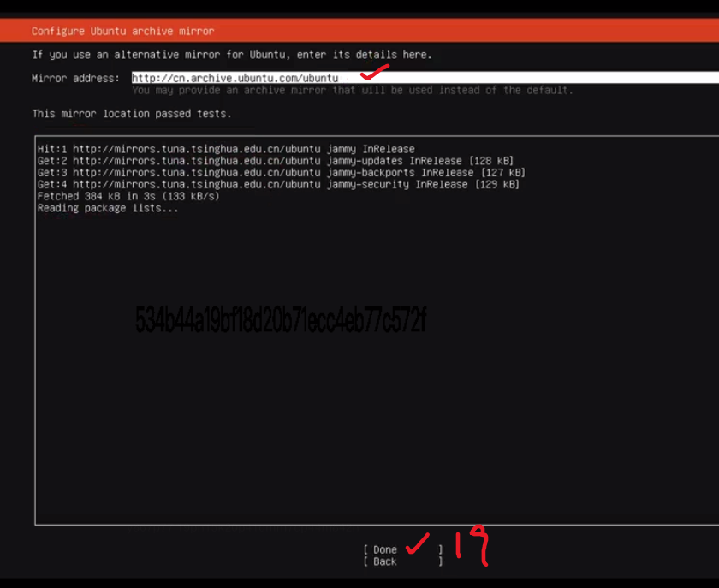Focus the Mirror address input field

pyautogui.click(x=424, y=78)
